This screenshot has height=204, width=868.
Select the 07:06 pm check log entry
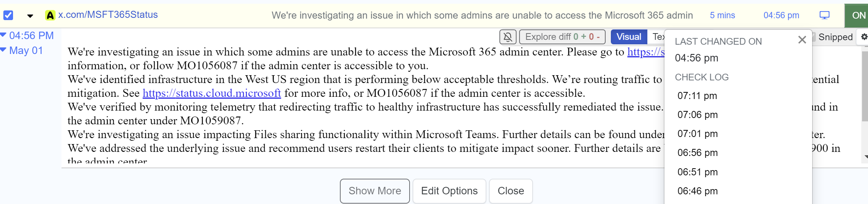(x=697, y=115)
